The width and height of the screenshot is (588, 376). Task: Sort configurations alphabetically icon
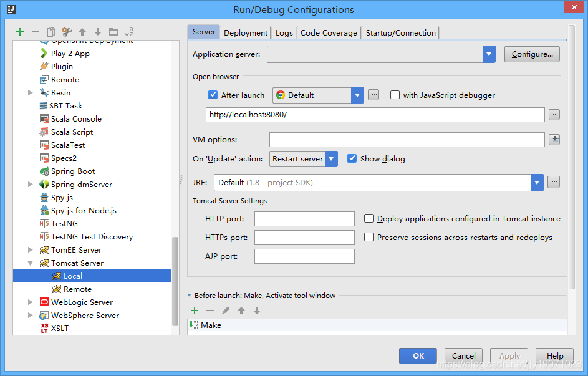tap(129, 32)
